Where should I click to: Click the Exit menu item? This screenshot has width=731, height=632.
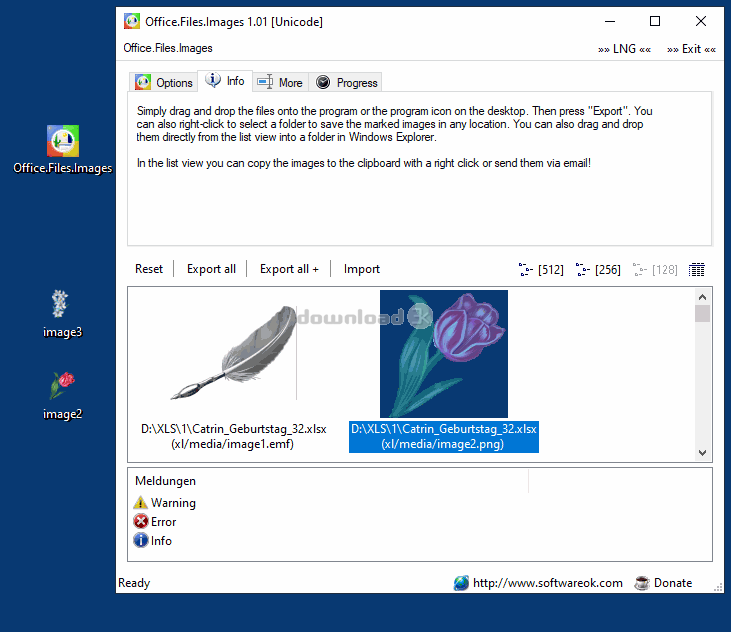tap(691, 49)
